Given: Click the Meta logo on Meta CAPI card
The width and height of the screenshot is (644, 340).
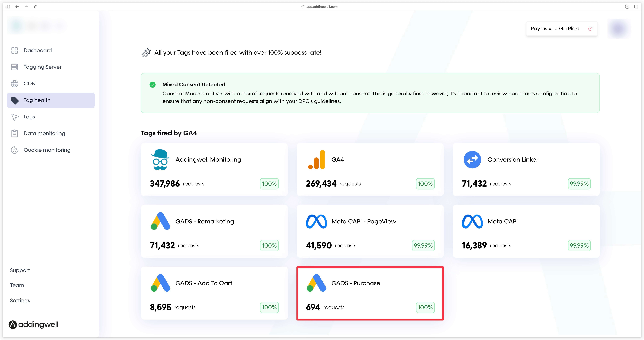Looking at the screenshot, I should tap(472, 221).
